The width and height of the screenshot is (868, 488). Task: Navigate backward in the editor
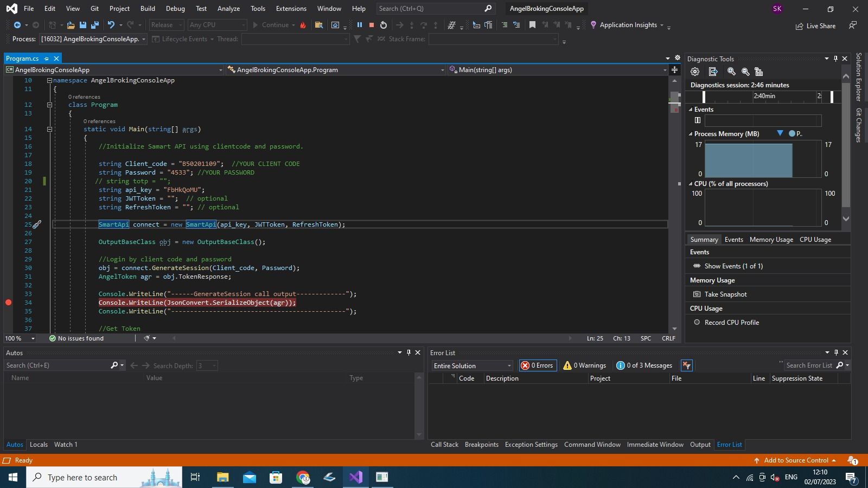[17, 25]
